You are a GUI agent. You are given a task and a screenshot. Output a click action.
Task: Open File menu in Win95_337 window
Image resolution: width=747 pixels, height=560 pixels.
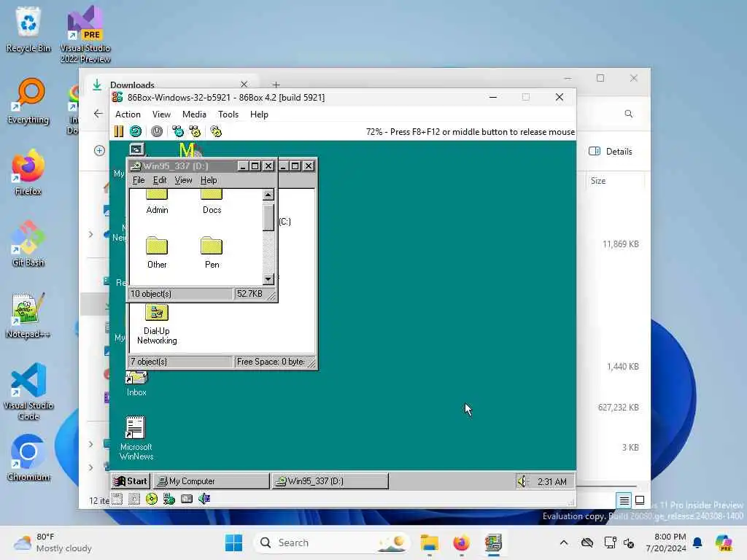click(x=139, y=180)
